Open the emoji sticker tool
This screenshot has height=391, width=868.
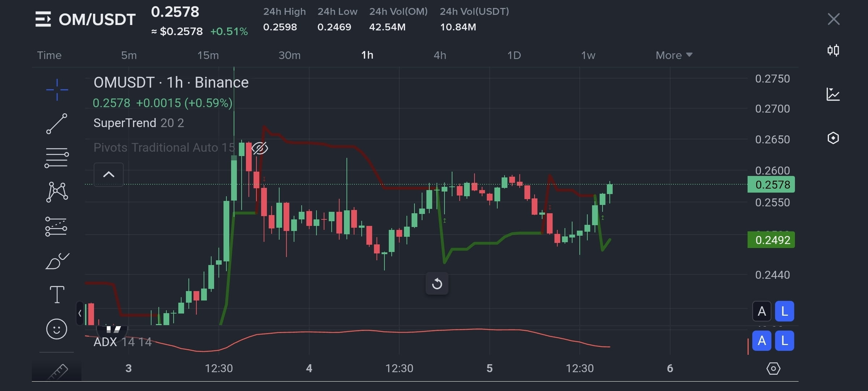pos(57,329)
